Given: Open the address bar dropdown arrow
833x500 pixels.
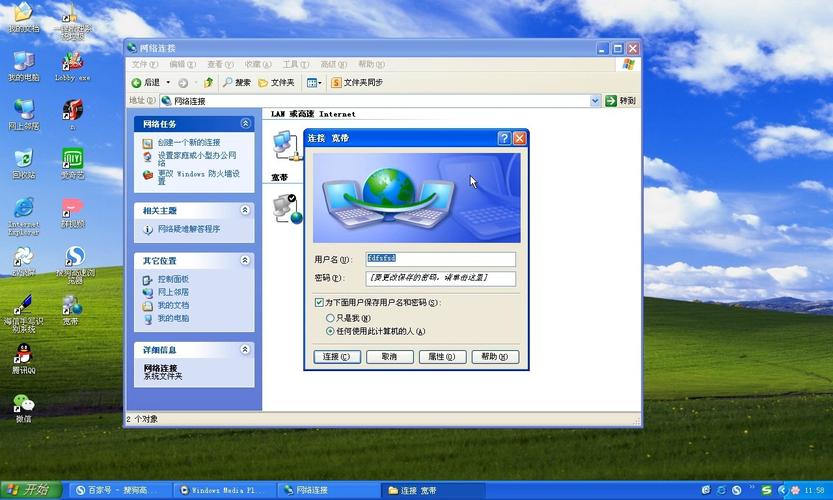Looking at the screenshot, I should (595, 100).
